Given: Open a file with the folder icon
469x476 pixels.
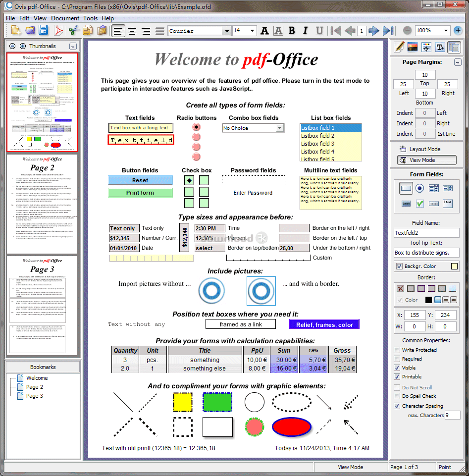Looking at the screenshot, I should click(x=30, y=30).
